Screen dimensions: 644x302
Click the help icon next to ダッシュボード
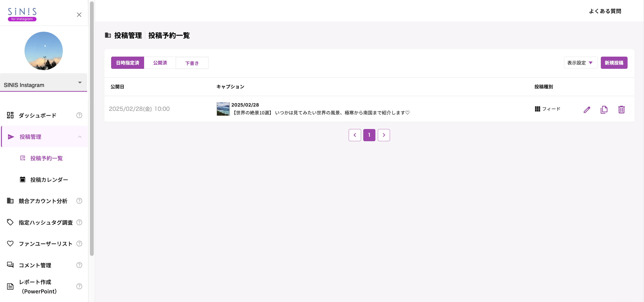(79, 115)
